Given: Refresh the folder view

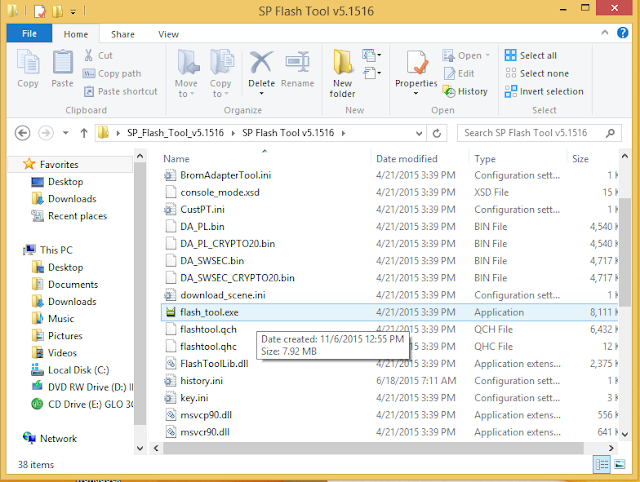Looking at the screenshot, I should (437, 133).
